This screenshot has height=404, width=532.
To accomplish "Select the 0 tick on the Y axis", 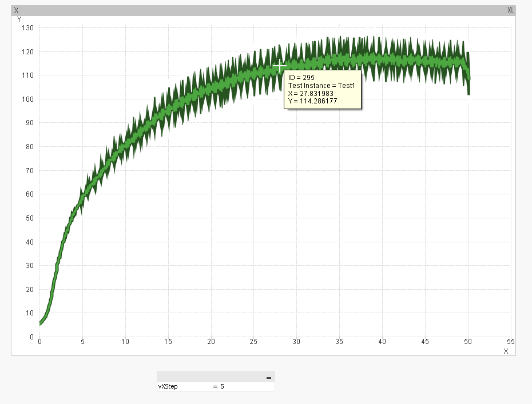I will (x=31, y=337).
